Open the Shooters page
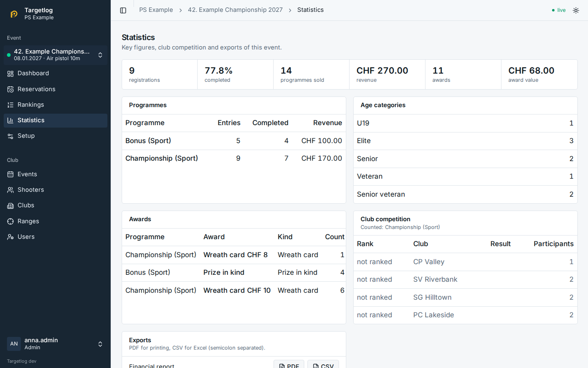Image resolution: width=588 pixels, height=368 pixels. tap(56, 190)
